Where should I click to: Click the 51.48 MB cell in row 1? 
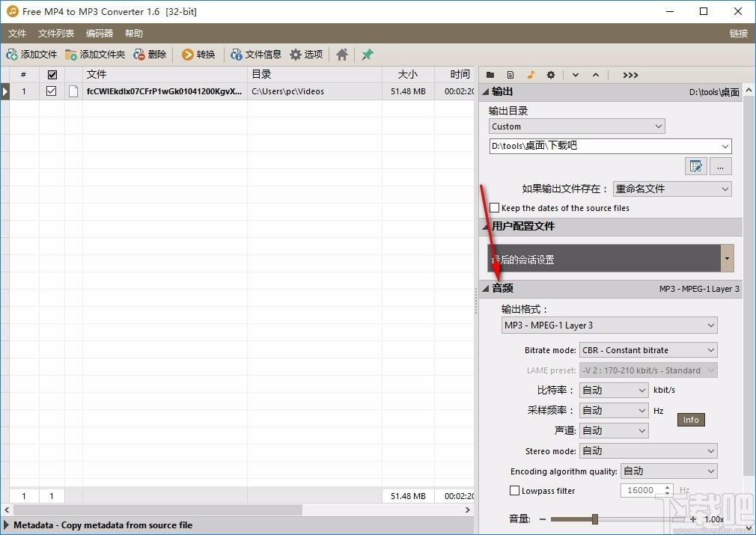408,91
